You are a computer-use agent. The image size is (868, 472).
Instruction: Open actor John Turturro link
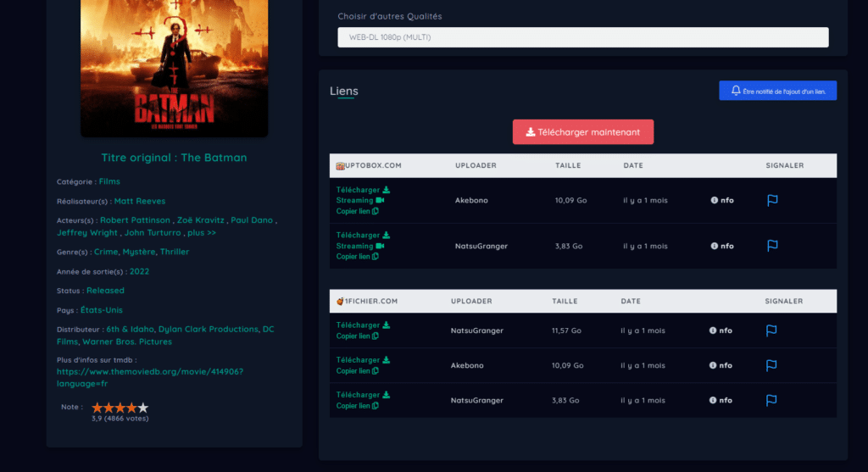pos(153,233)
